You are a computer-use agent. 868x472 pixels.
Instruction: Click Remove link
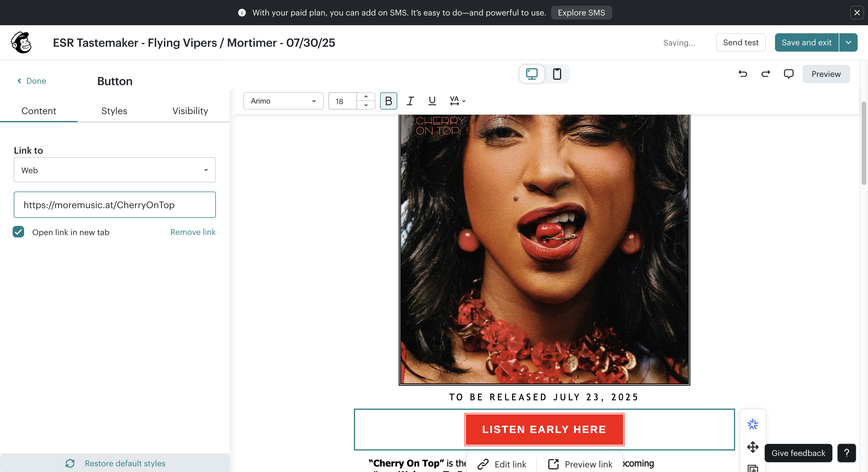tap(193, 232)
